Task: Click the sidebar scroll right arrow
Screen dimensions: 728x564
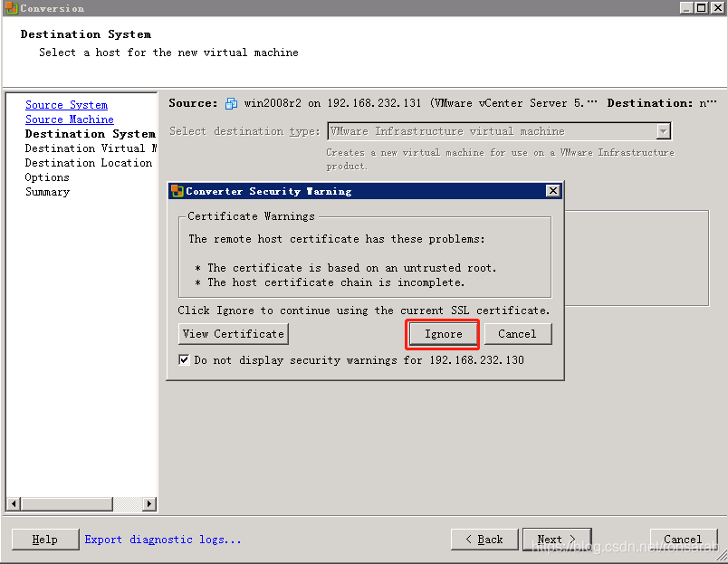Action: pyautogui.click(x=149, y=503)
